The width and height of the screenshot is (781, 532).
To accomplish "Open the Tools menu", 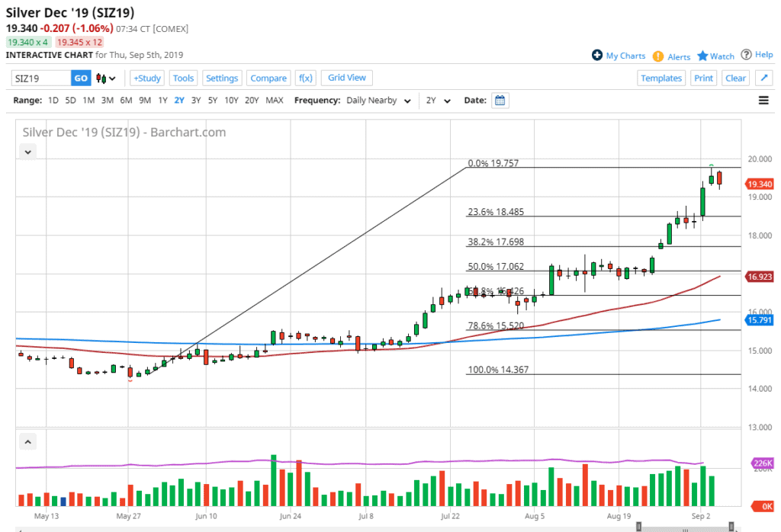I will 183,78.
